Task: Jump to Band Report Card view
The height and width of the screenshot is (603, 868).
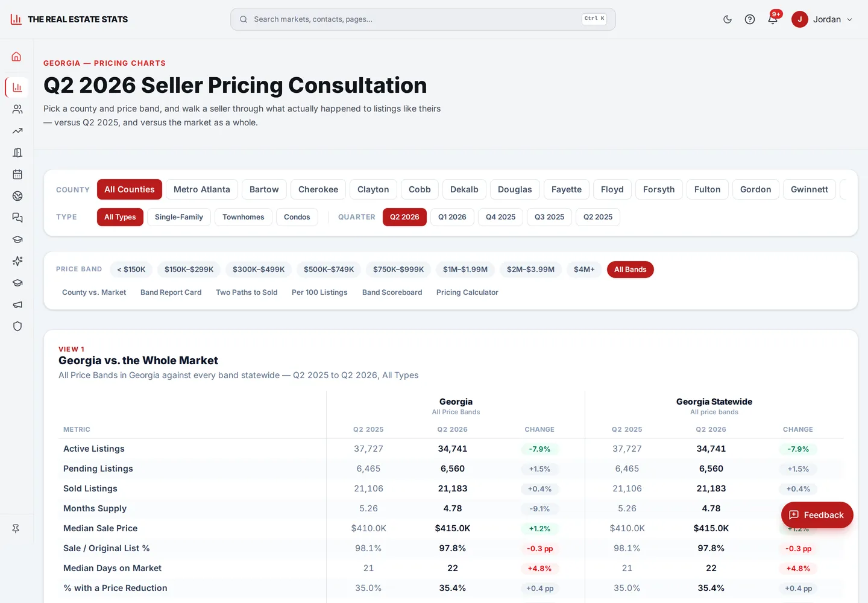Action: [x=171, y=292]
